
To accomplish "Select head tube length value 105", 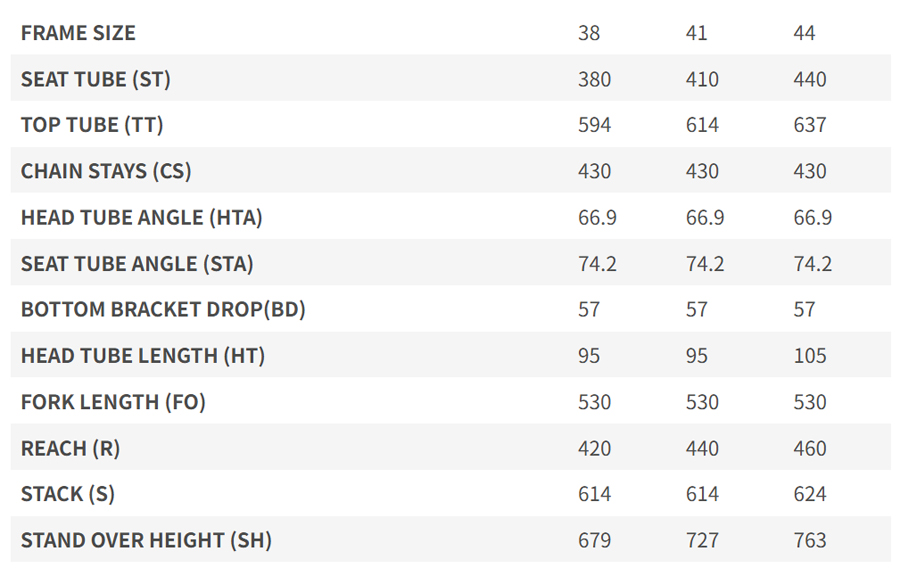I will pos(809,356).
